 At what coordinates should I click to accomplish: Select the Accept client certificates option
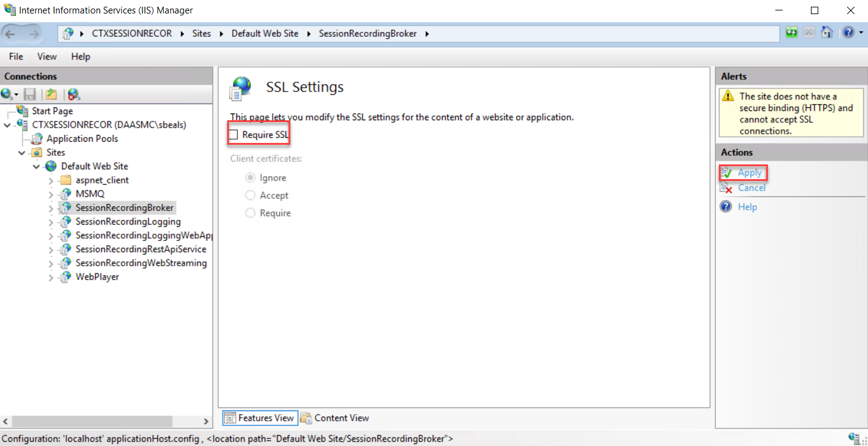[x=250, y=195]
